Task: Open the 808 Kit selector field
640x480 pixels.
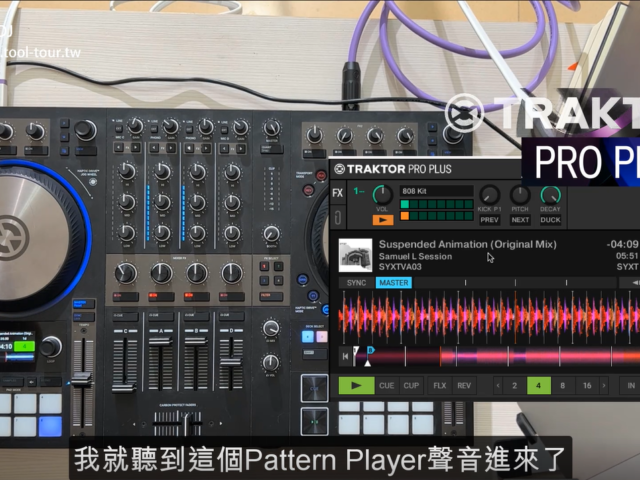Action: (x=437, y=191)
